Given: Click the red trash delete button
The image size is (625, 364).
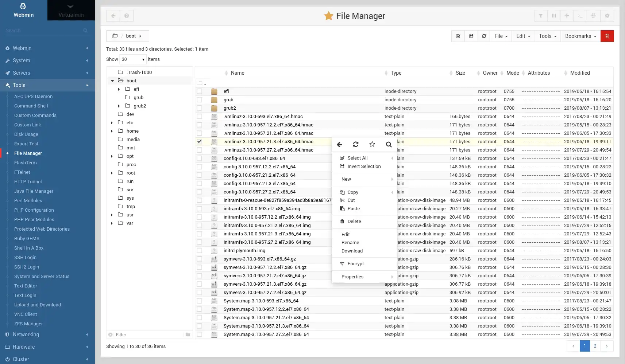Looking at the screenshot, I should [x=607, y=36].
